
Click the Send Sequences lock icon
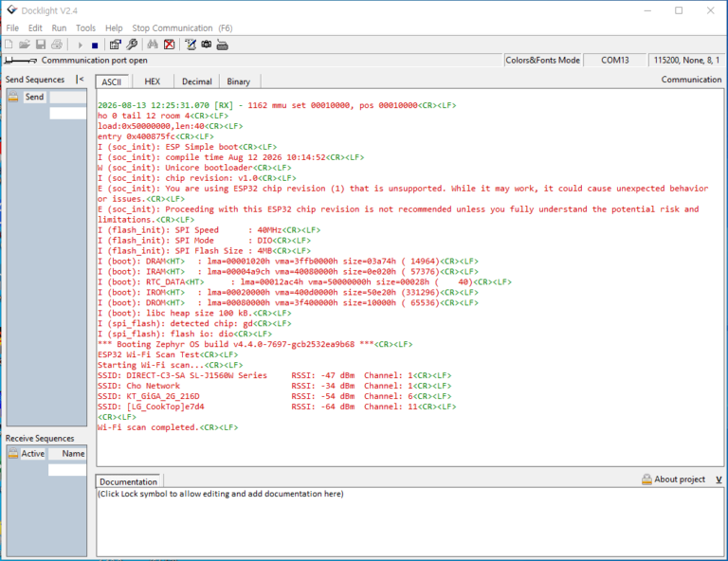click(x=13, y=97)
